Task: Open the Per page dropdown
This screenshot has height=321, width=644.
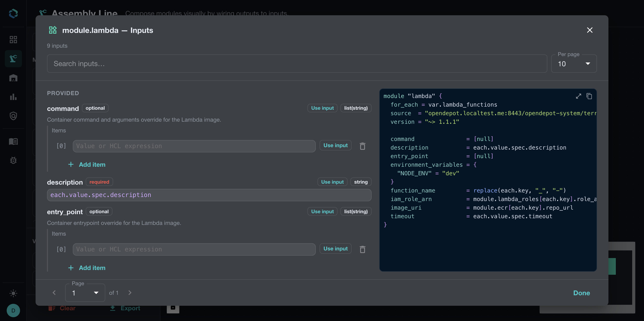Action: (x=574, y=64)
